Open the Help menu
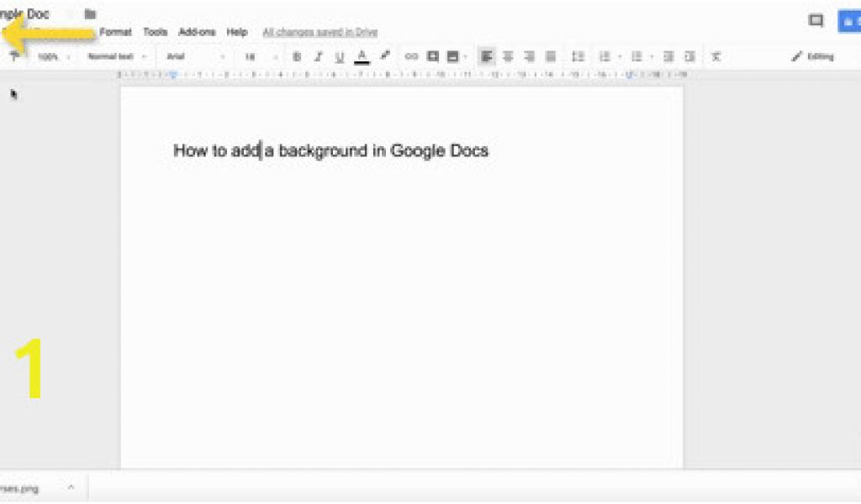 [236, 32]
